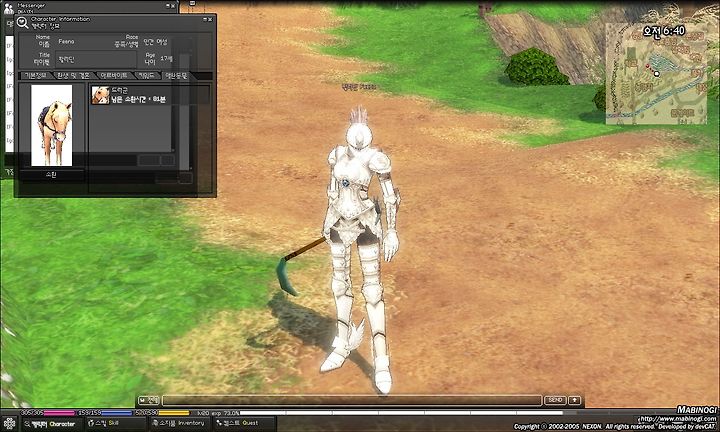Image resolution: width=720 pixels, height=432 pixels.
Task: Switch to the third character info tab
Action: [x=114, y=76]
